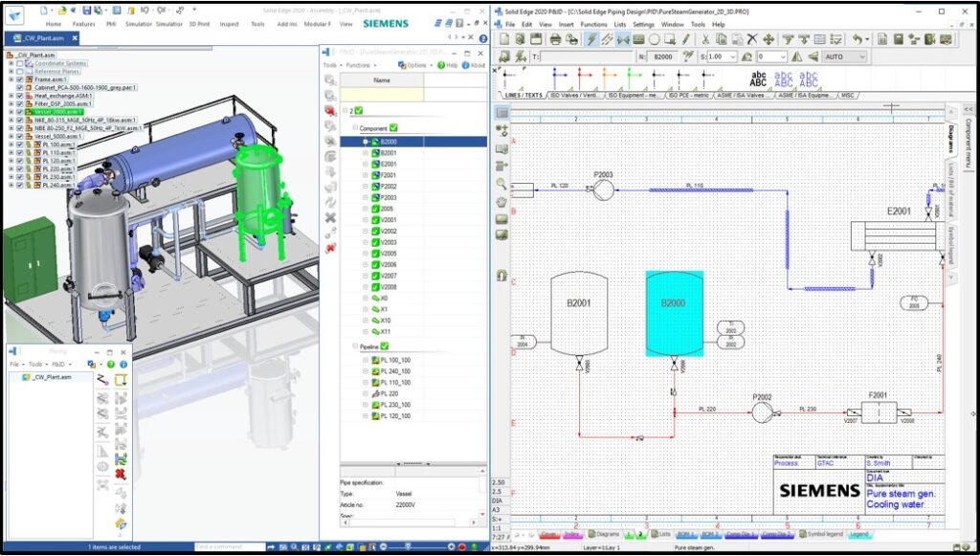Toggle visibility checkbox for Vessel_5000.asm:1
This screenshot has width=980, height=556.
(x=19, y=136)
